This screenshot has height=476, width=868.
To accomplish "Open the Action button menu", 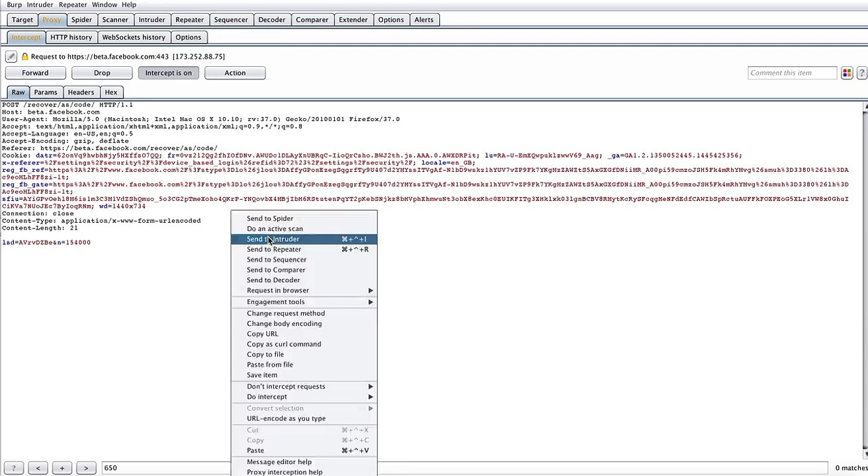I will [x=235, y=73].
